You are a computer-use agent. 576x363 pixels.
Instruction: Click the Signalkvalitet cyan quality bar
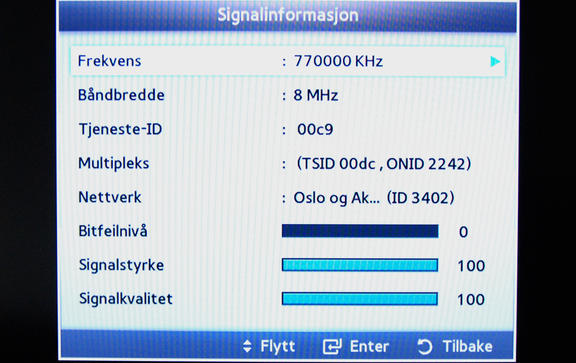[x=360, y=299]
